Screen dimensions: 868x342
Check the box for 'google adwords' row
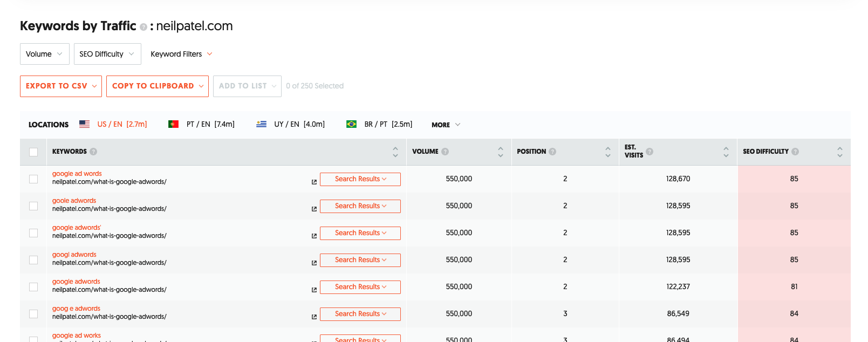click(33, 287)
